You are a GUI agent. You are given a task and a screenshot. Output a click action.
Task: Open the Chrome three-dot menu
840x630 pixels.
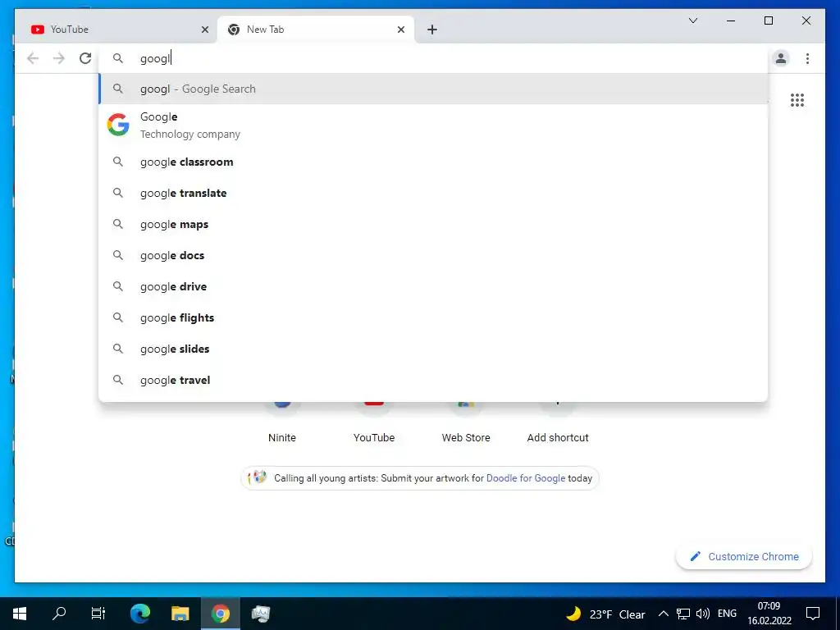point(807,58)
